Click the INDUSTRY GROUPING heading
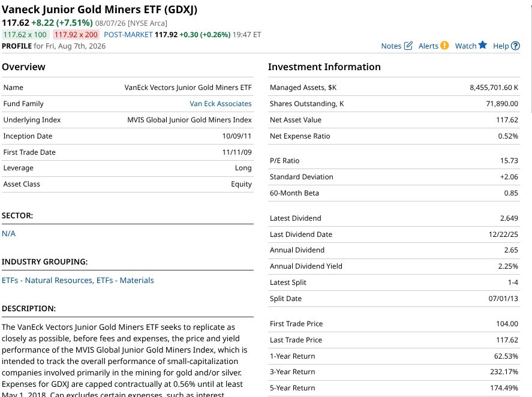This screenshot has height=397, width=532. pyautogui.click(x=45, y=261)
